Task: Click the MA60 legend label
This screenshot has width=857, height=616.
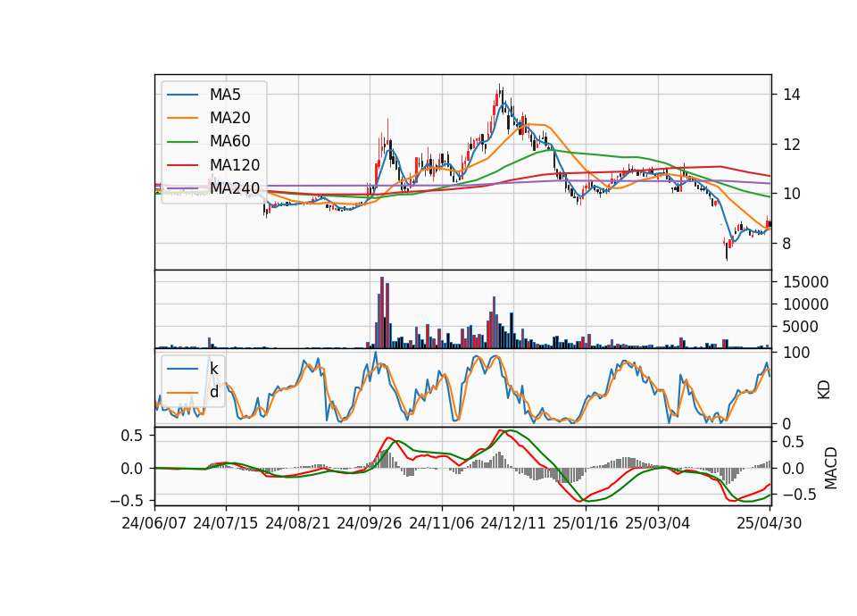Action: point(229,141)
